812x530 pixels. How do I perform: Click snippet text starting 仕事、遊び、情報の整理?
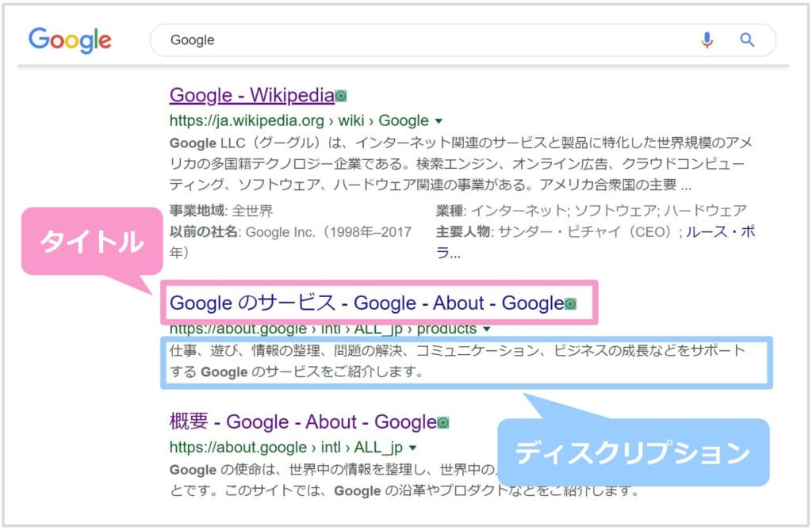point(458,361)
